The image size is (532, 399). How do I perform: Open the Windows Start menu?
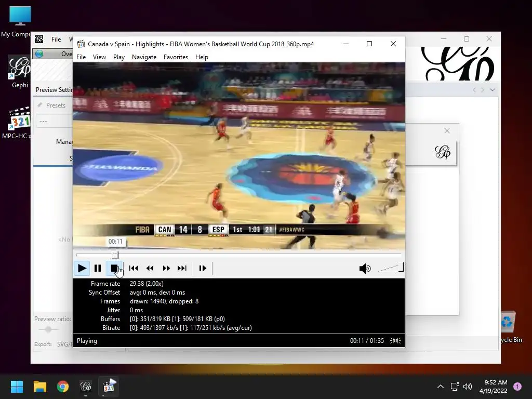click(17, 387)
